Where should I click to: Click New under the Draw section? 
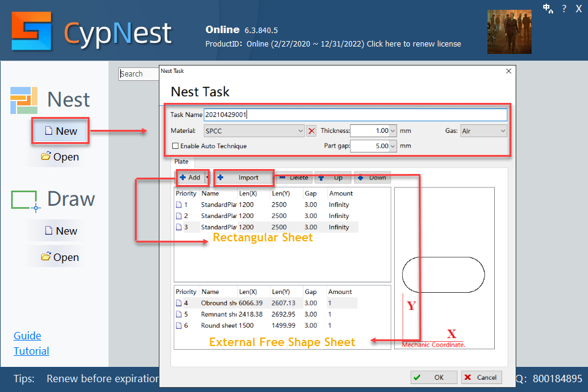[61, 231]
